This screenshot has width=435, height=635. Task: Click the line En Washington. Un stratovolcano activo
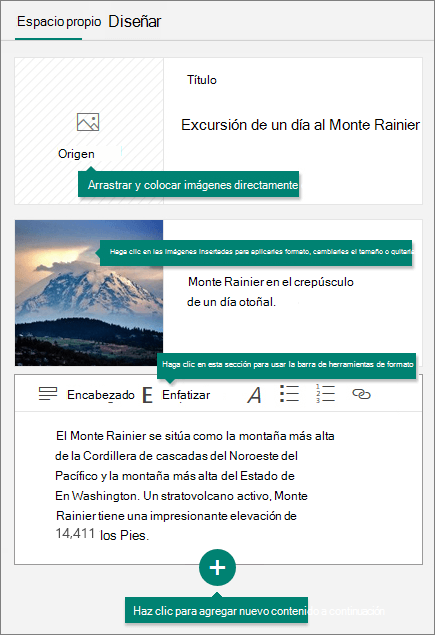pyautogui.click(x=181, y=496)
